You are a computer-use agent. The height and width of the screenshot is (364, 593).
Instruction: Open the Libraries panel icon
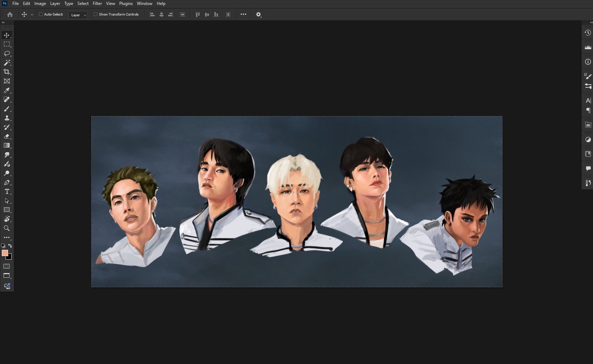click(x=588, y=125)
